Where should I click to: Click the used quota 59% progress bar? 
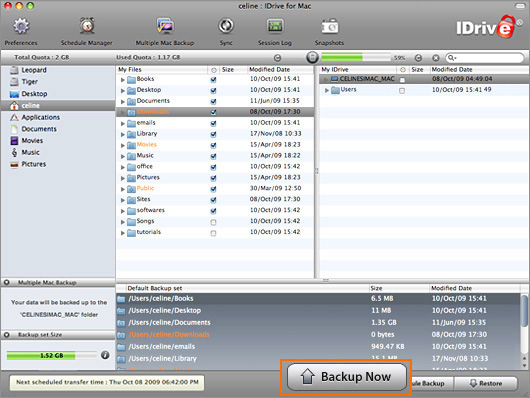[356, 57]
